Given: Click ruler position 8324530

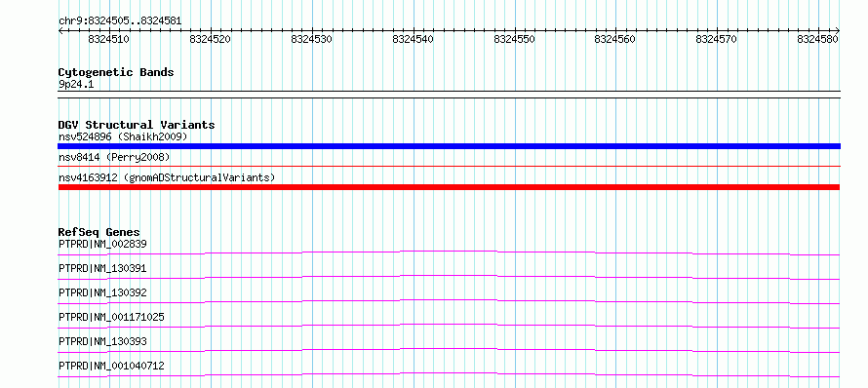Looking at the screenshot, I should tap(311, 39).
